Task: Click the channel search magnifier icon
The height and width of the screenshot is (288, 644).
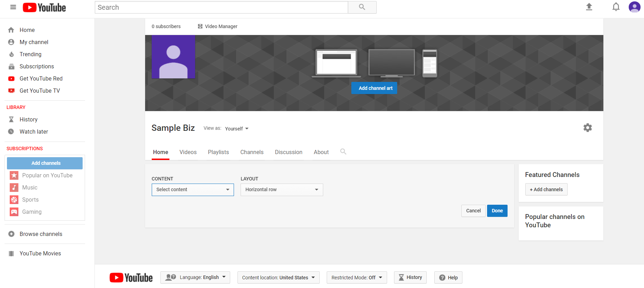Action: pyautogui.click(x=343, y=152)
